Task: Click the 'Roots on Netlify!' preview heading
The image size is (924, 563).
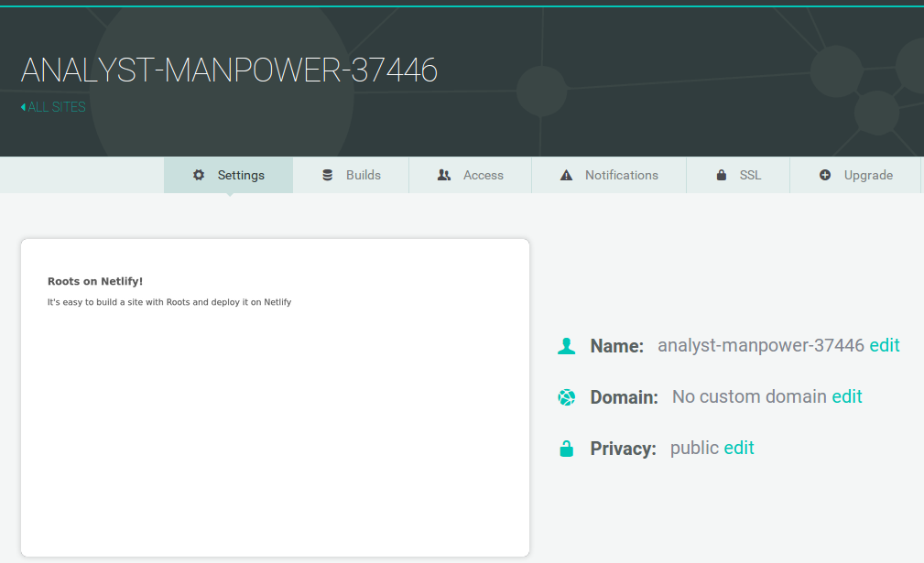Action: click(95, 282)
